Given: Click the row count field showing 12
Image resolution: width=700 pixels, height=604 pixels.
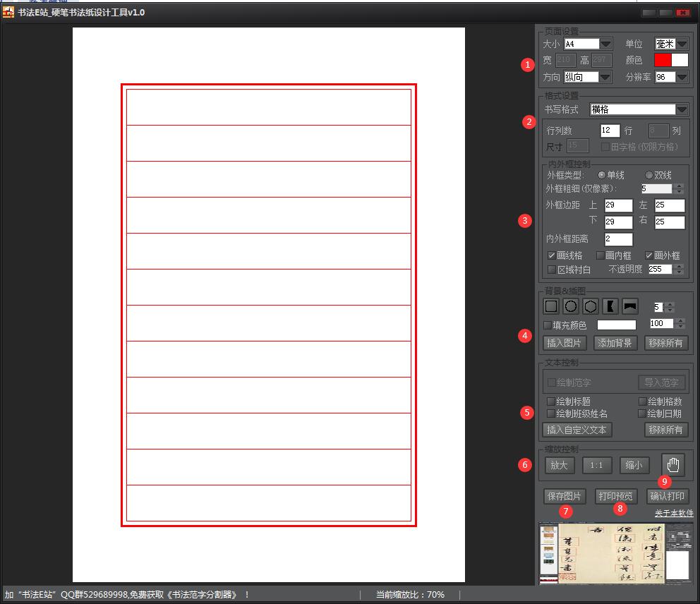Looking at the screenshot, I should pyautogui.click(x=610, y=131).
